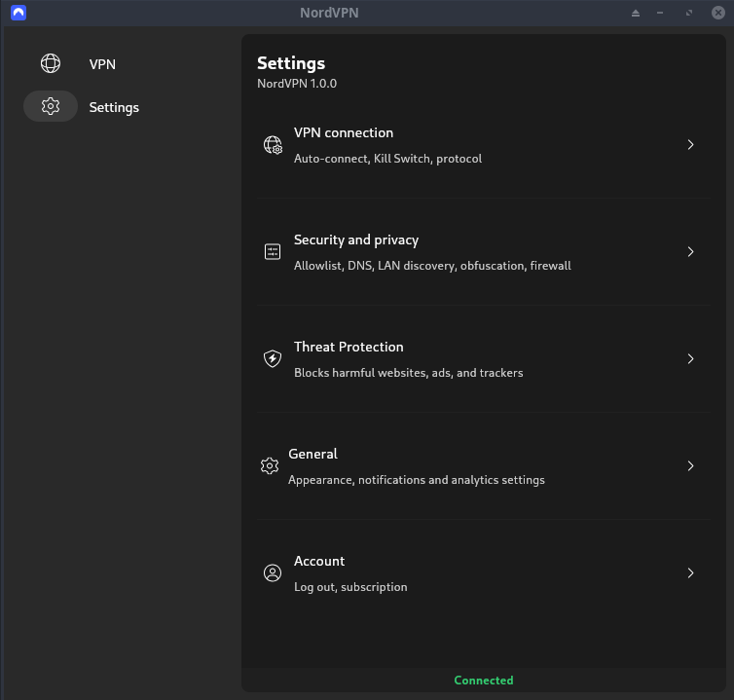734x700 pixels.
Task: Click the gear icon next to General
Action: [x=270, y=466]
